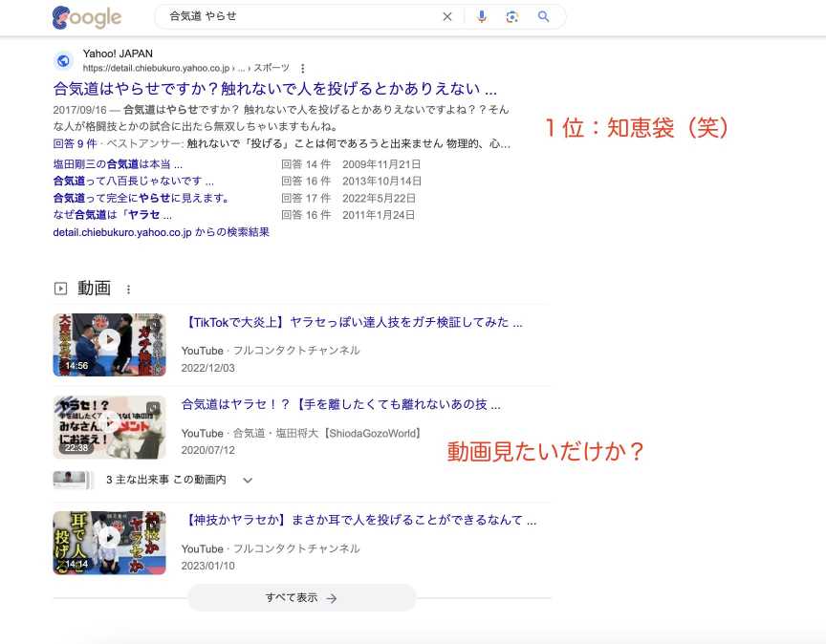826x644 pixels.
Task: Open sitelink 合気道って八百長じゃないです
Action: tap(134, 182)
